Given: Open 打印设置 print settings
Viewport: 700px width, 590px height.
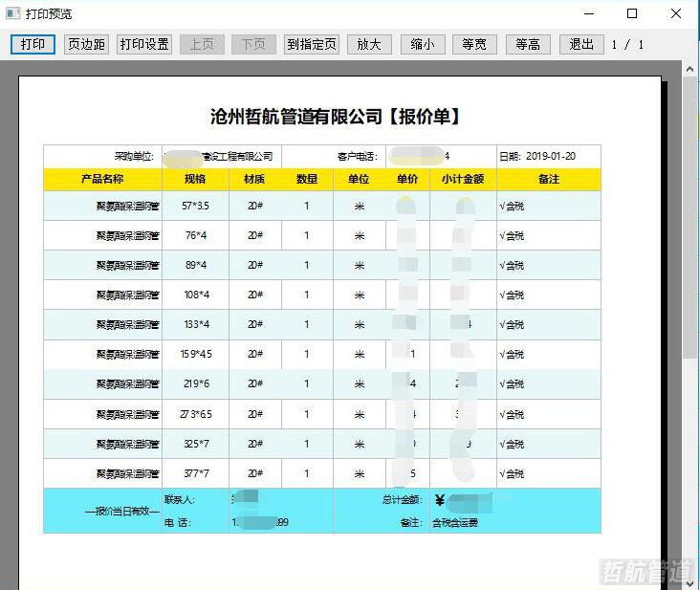Looking at the screenshot, I should click(144, 44).
